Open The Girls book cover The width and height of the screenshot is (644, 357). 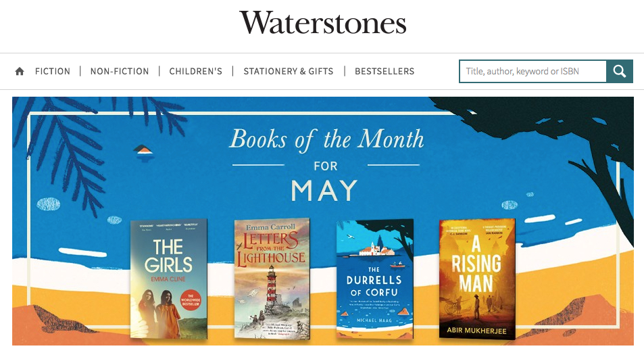(x=169, y=279)
